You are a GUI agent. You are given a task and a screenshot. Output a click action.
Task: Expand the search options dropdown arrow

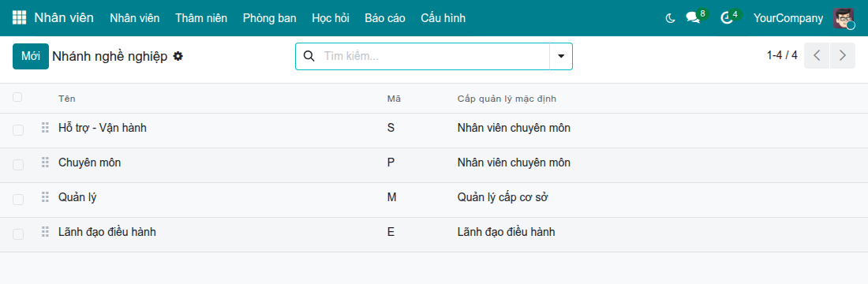[x=561, y=56]
